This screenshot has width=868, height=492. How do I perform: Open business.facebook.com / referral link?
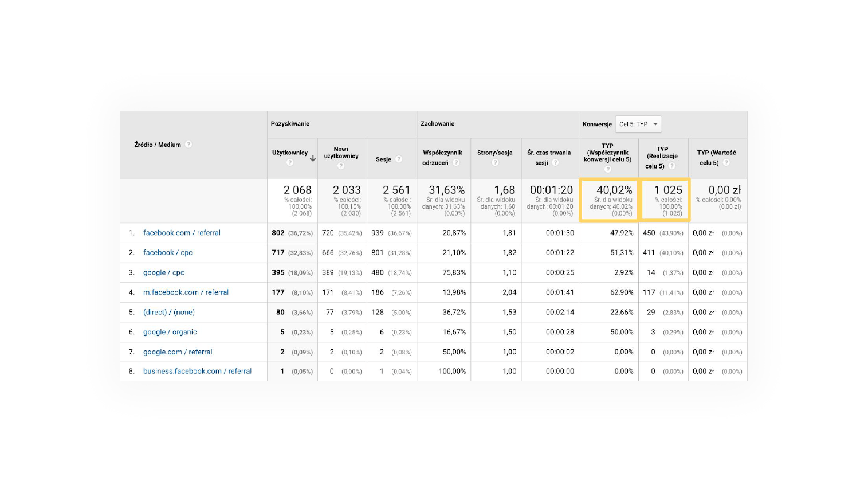tap(197, 372)
